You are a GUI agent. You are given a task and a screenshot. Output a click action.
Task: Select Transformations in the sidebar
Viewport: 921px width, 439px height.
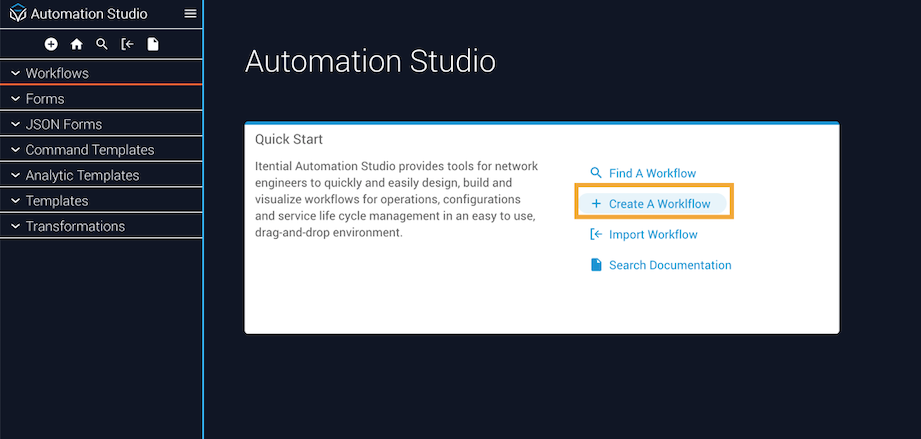coord(75,226)
